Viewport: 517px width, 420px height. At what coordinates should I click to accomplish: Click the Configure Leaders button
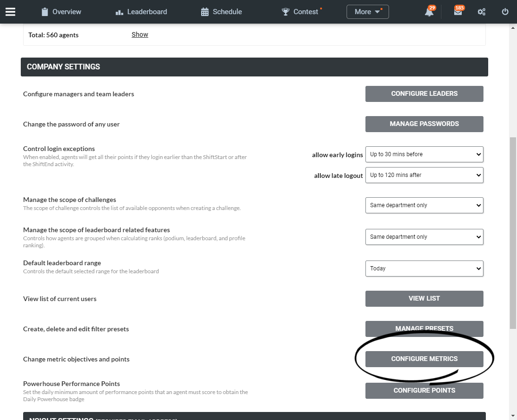pos(424,94)
